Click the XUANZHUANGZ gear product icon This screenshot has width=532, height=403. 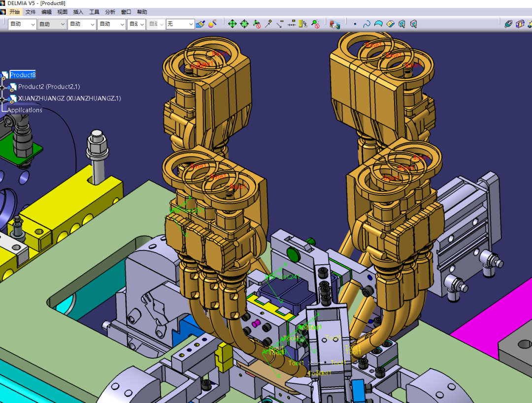11,99
